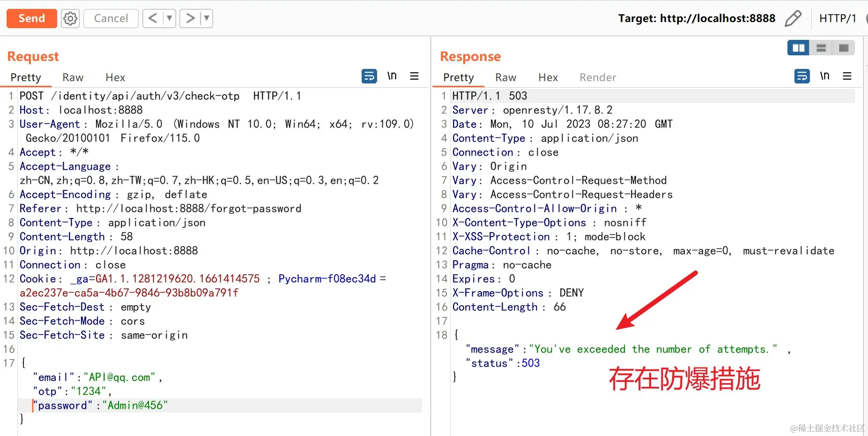Switch response view to Render tab
The image size is (868, 436).
598,77
